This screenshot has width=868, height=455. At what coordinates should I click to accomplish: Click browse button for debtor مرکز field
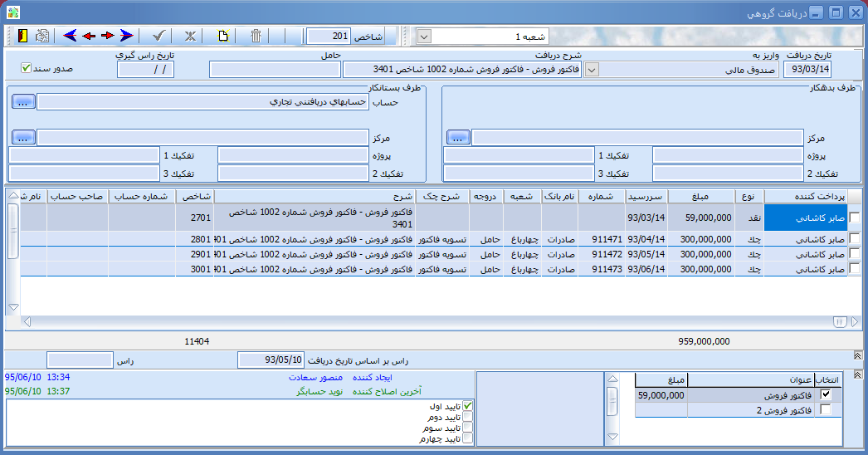[x=459, y=137]
